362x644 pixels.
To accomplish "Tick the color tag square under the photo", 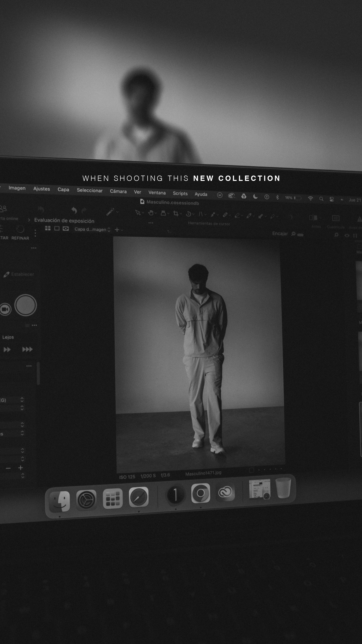I will click(x=252, y=470).
